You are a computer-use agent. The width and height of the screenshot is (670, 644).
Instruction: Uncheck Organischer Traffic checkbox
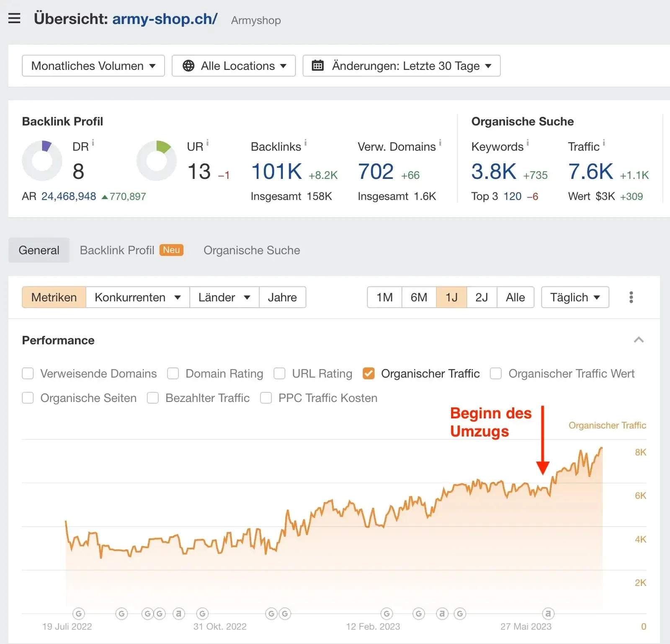368,374
